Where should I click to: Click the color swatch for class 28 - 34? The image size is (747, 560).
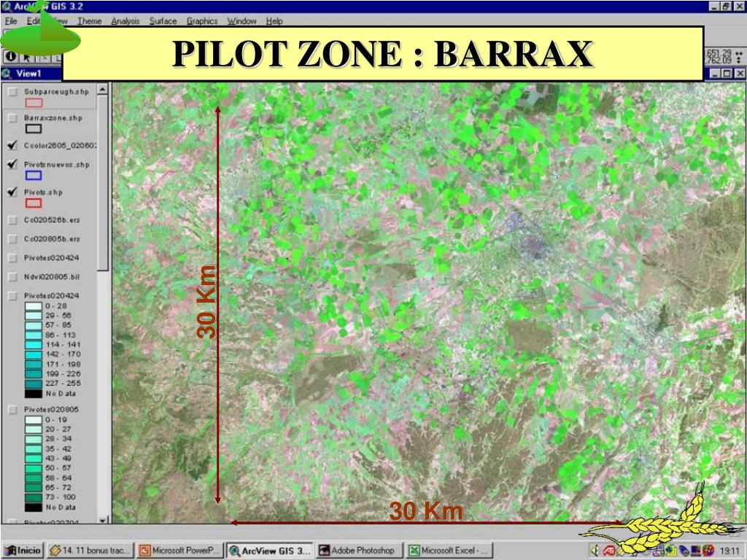coord(34,440)
